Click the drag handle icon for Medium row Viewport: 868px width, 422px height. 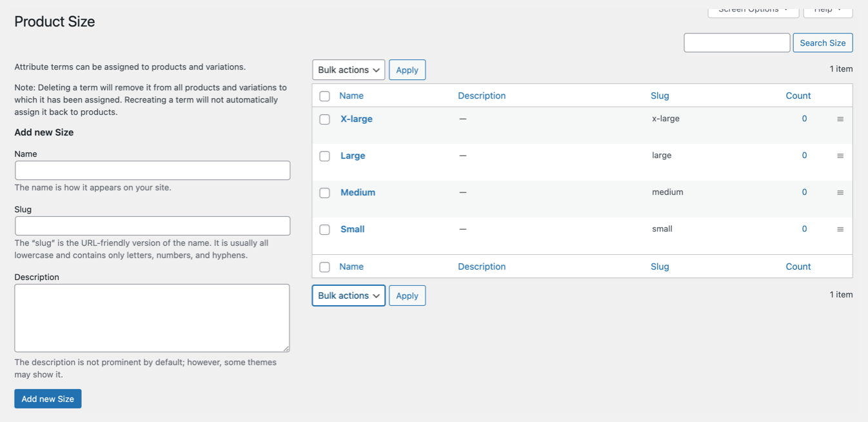pos(840,193)
